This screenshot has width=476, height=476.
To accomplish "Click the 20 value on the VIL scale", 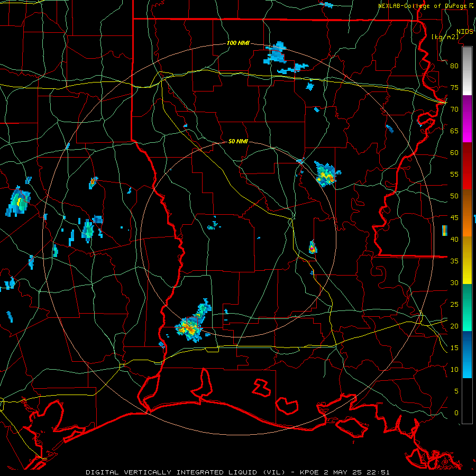I will pyautogui.click(x=454, y=326).
